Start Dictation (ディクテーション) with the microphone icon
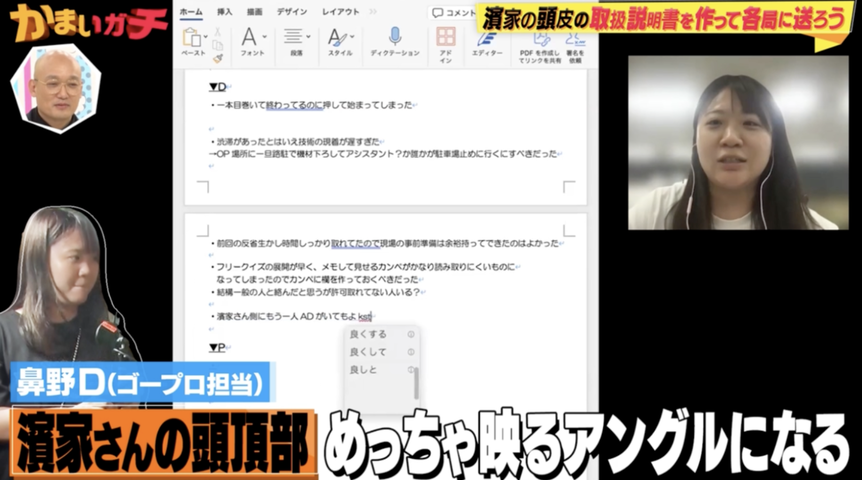Viewport: 862px width, 480px height. tap(395, 37)
